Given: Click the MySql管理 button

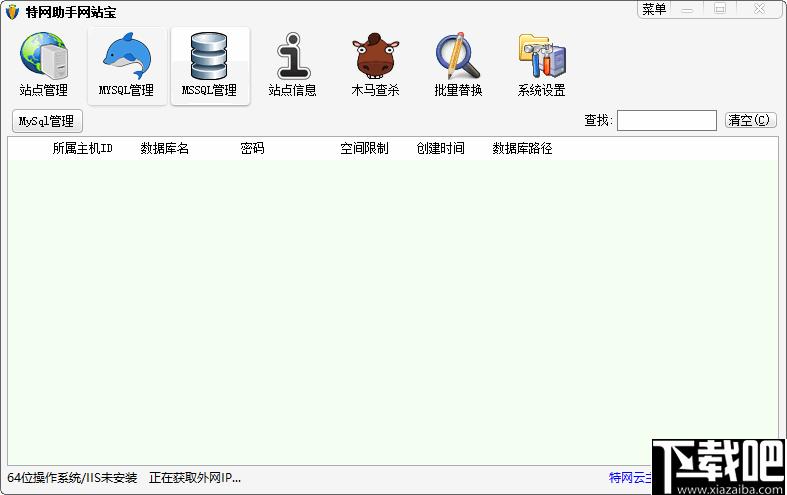Looking at the screenshot, I should tap(47, 121).
